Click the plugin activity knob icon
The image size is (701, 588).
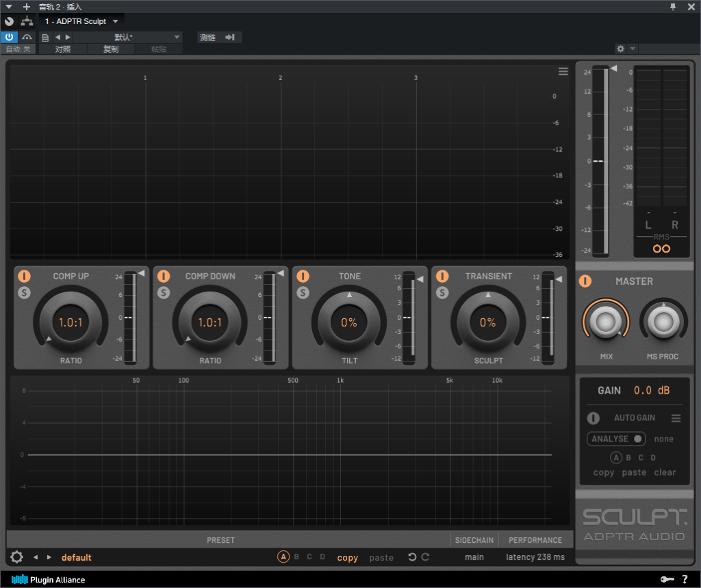(9, 21)
